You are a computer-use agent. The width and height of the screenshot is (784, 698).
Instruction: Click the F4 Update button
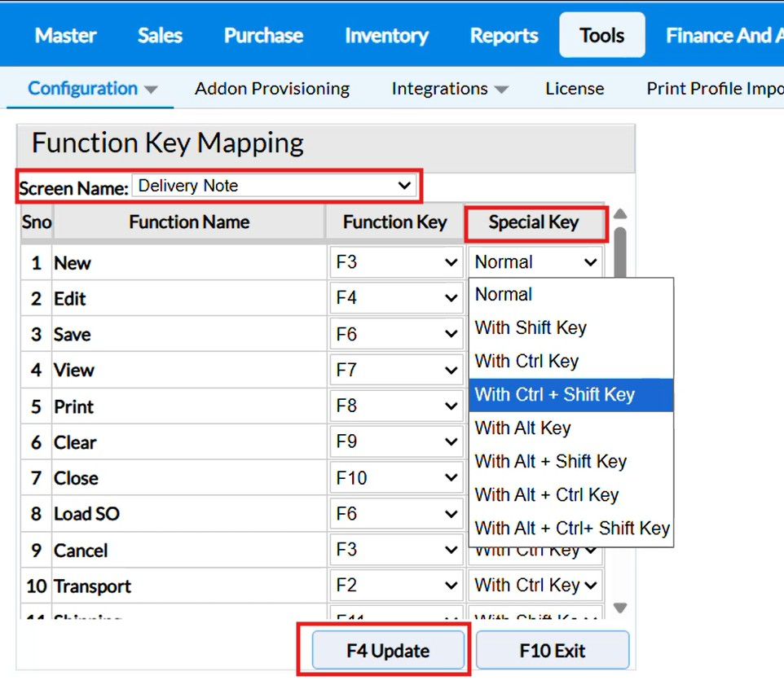[387, 651]
